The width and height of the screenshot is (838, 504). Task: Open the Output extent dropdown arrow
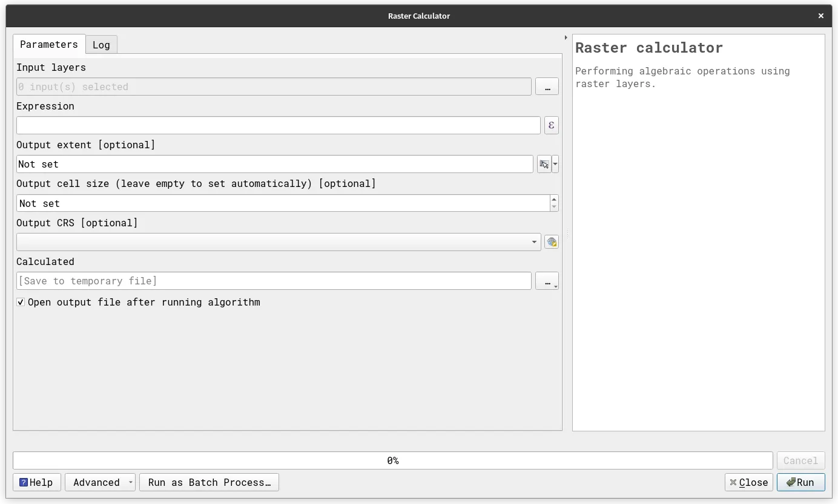555,164
